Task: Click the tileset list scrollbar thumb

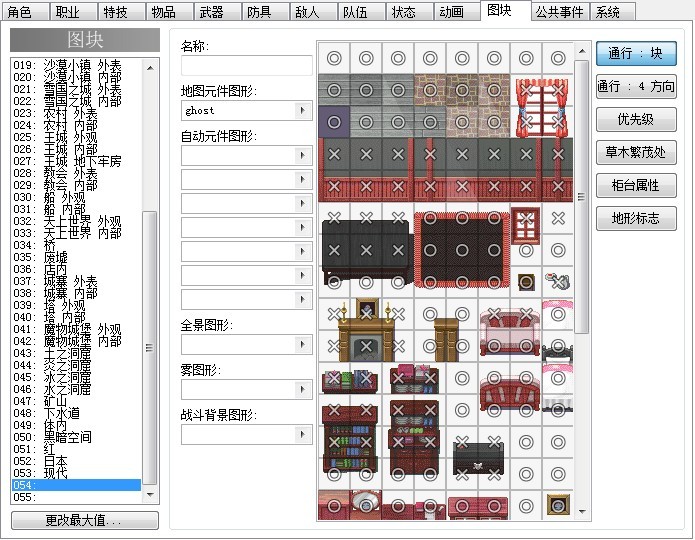Action: (x=151, y=348)
